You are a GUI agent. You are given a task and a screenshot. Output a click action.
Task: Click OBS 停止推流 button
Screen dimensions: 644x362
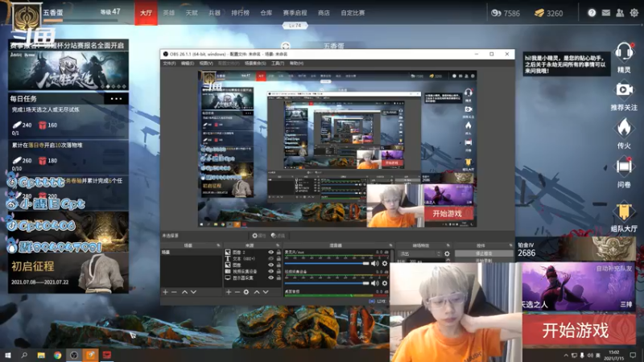tap(484, 253)
